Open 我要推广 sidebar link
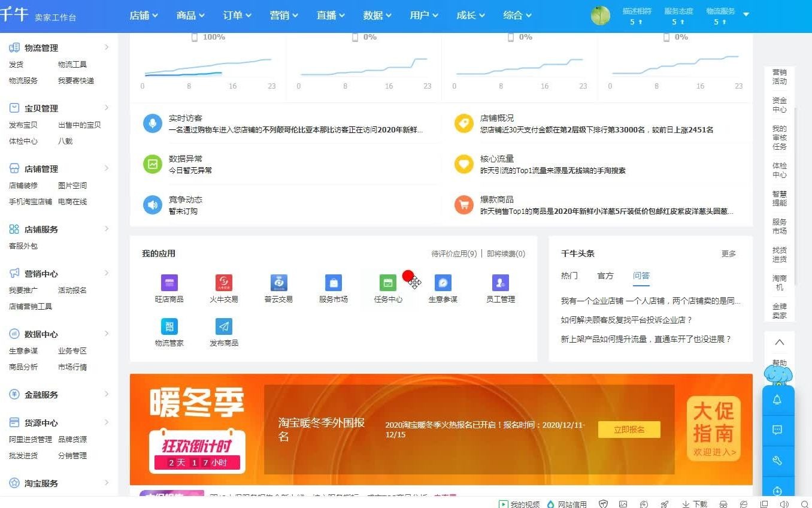 [x=23, y=291]
